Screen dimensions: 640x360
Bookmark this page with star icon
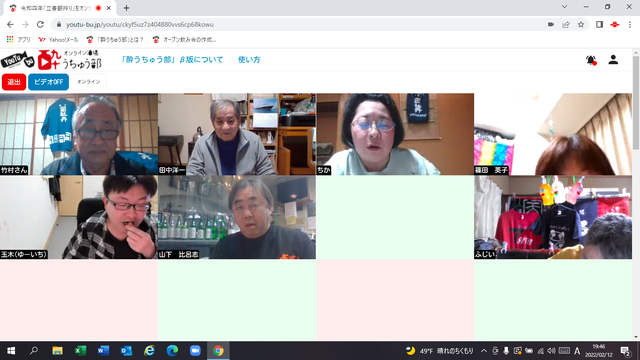(581, 24)
